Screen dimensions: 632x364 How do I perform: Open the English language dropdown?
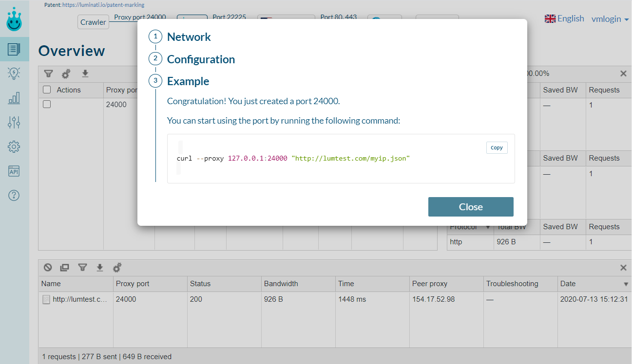click(564, 18)
